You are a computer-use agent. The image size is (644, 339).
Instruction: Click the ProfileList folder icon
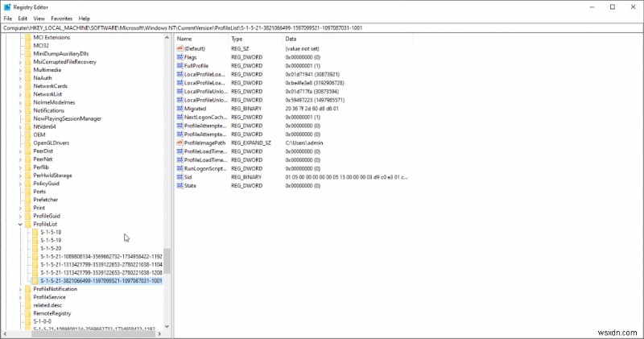pyautogui.click(x=28, y=224)
